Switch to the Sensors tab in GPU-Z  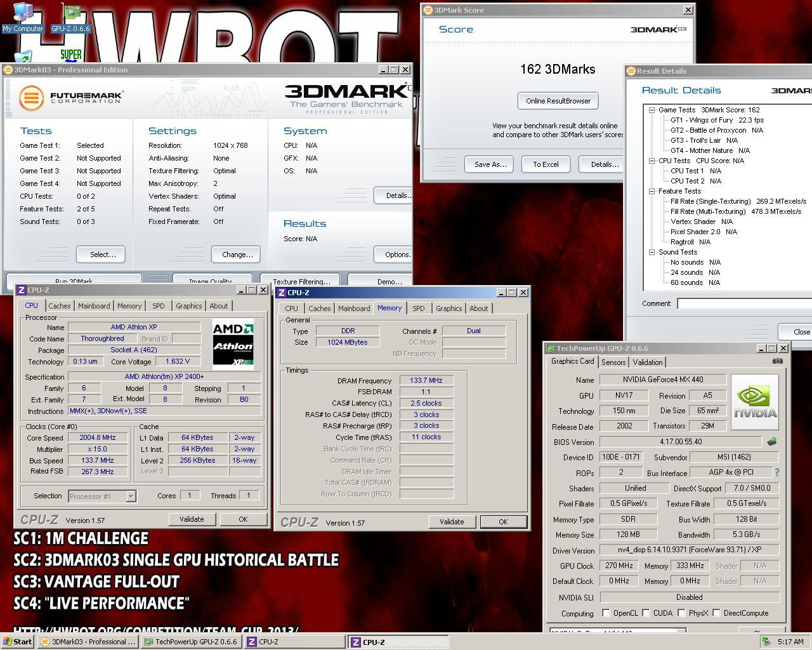point(613,362)
